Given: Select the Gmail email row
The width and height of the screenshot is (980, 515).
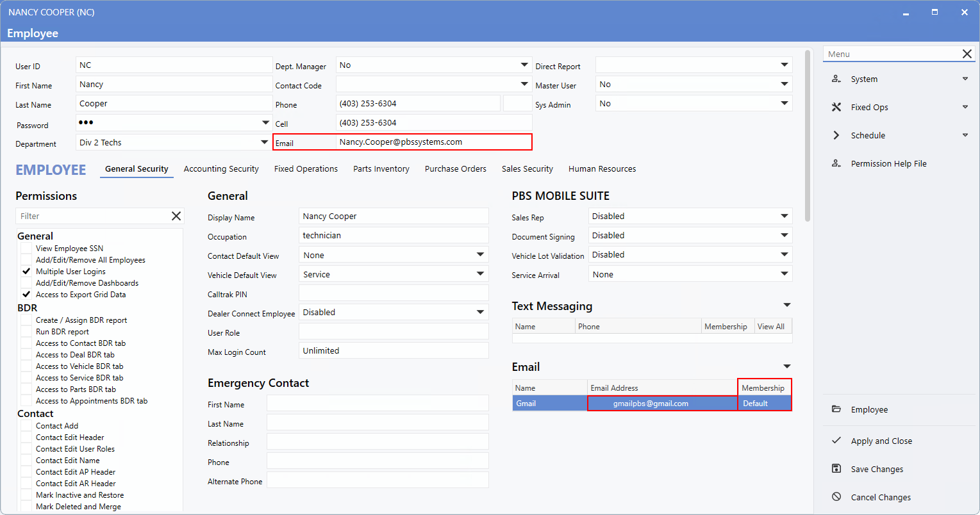Looking at the screenshot, I should (549, 404).
